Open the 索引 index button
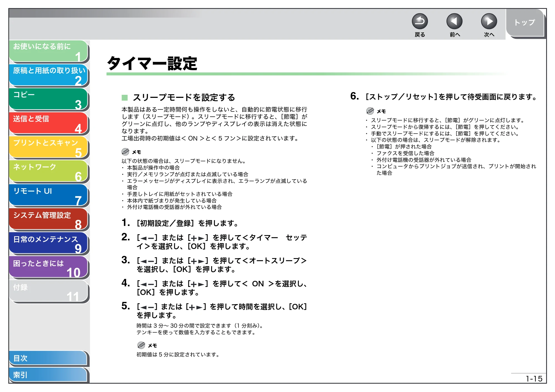Image resolution: width=555 pixels, height=392 pixels. pyautogui.click(x=49, y=375)
